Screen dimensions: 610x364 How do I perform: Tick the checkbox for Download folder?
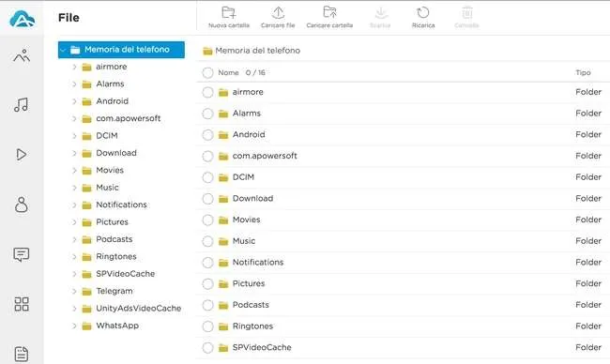(207, 199)
